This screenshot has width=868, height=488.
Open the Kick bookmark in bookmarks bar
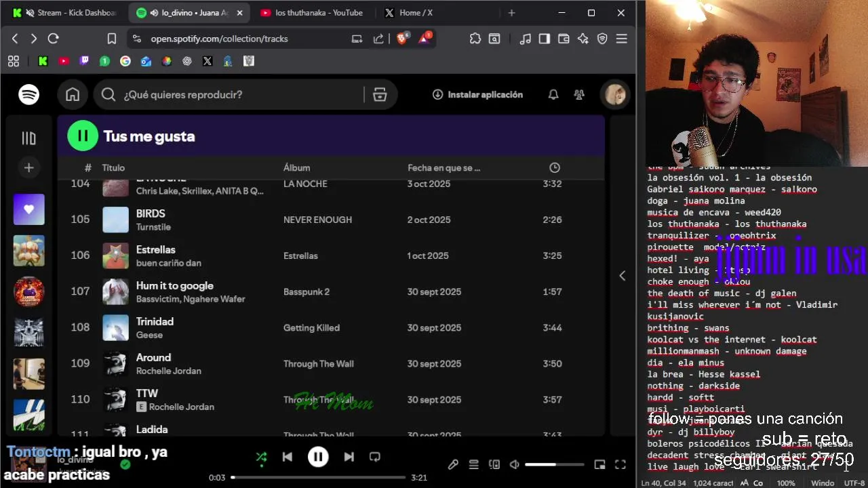[43, 61]
